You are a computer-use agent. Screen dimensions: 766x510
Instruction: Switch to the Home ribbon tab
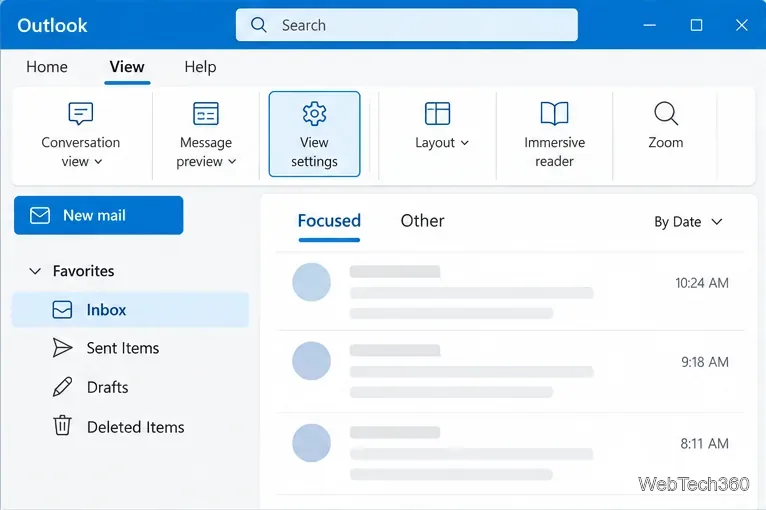click(x=47, y=66)
